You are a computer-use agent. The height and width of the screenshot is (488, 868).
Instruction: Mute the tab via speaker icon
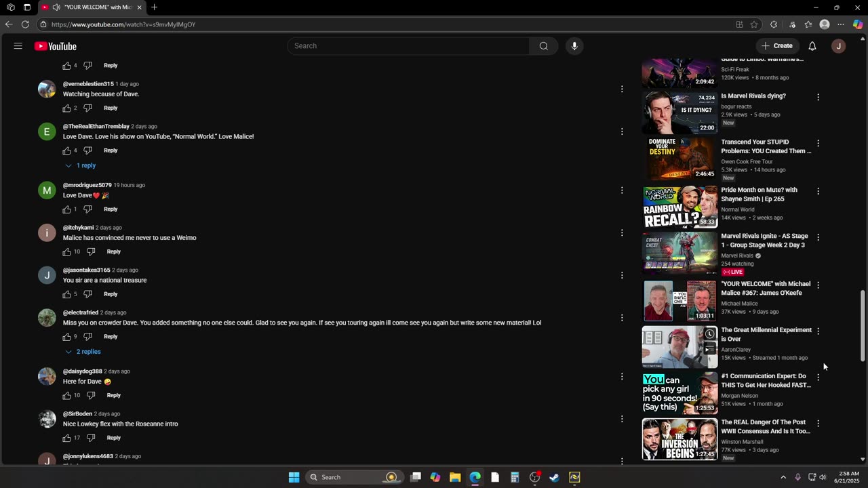(56, 7)
